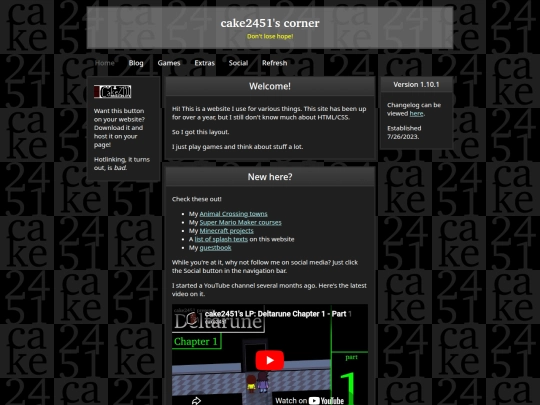View changelog via the 'here' link
This screenshot has width=540, height=405.
click(x=416, y=114)
